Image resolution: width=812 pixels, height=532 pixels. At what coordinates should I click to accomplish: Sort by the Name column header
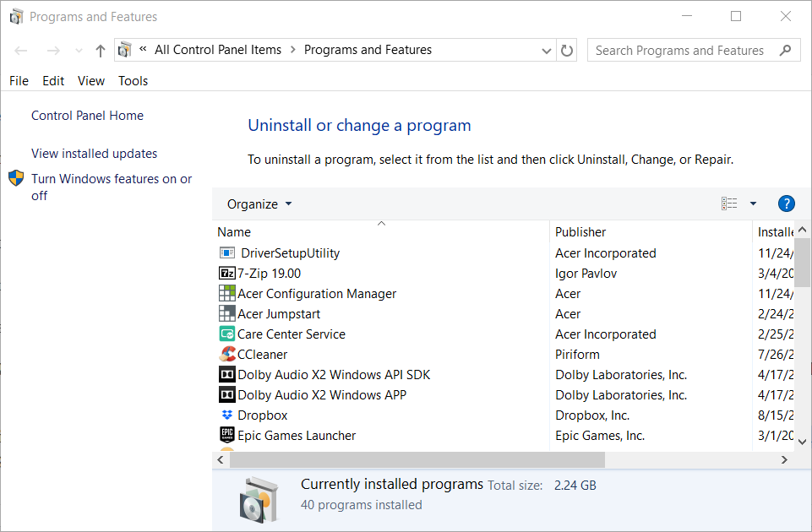[380, 232]
